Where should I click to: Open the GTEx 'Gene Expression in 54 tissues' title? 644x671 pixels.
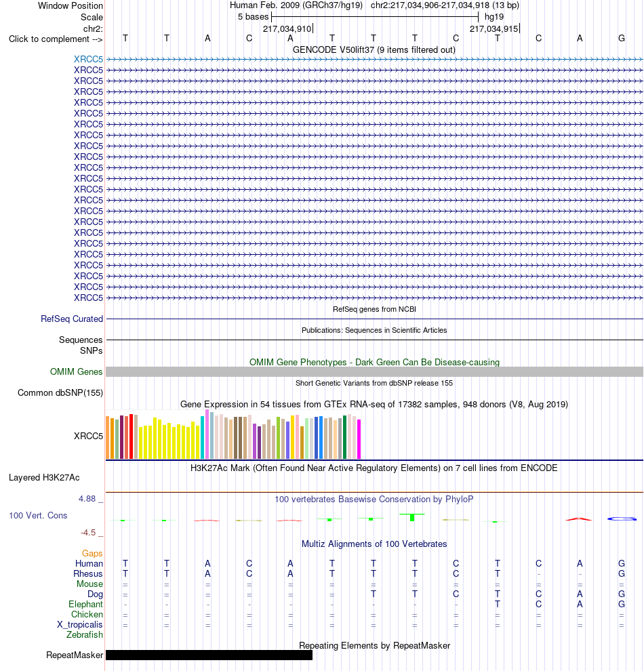374,404
